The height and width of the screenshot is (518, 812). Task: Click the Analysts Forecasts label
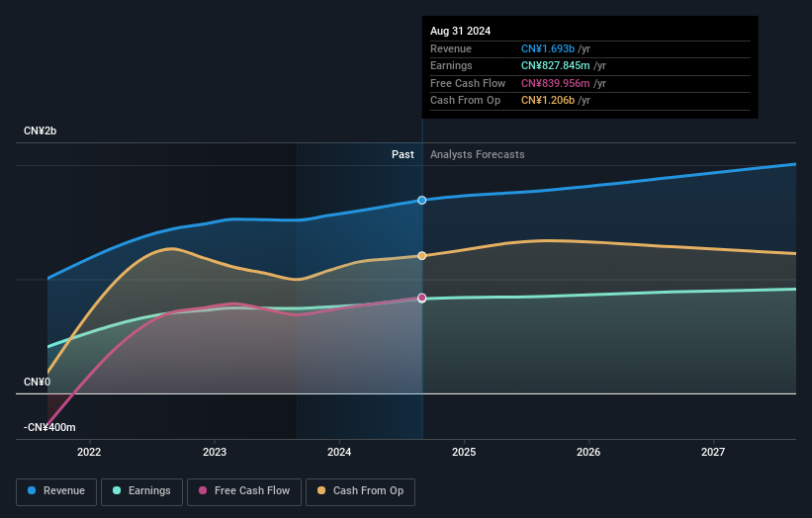pos(478,155)
